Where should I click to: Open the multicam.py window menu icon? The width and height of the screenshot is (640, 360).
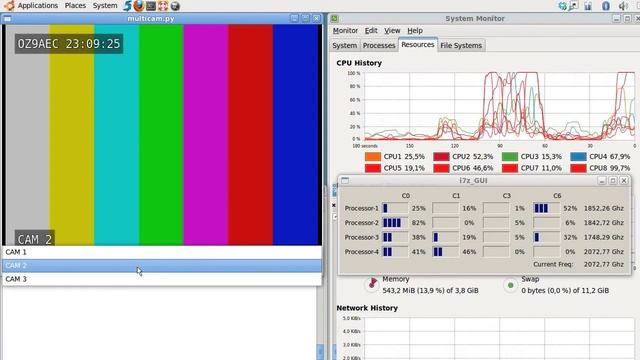(x=7, y=18)
